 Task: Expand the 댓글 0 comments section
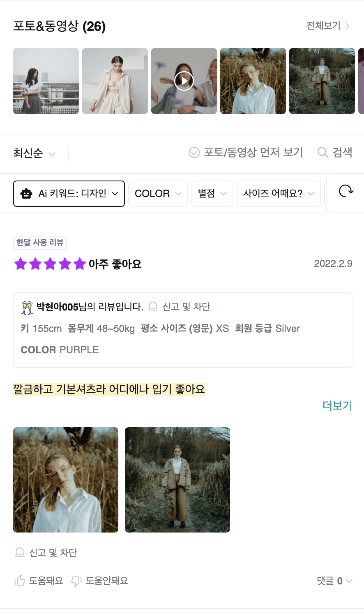(x=334, y=581)
